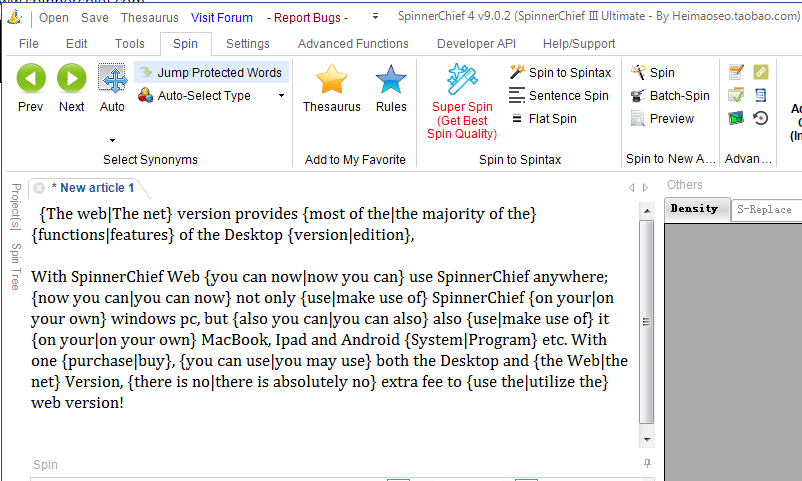Click Batch-Spin button

click(670, 96)
